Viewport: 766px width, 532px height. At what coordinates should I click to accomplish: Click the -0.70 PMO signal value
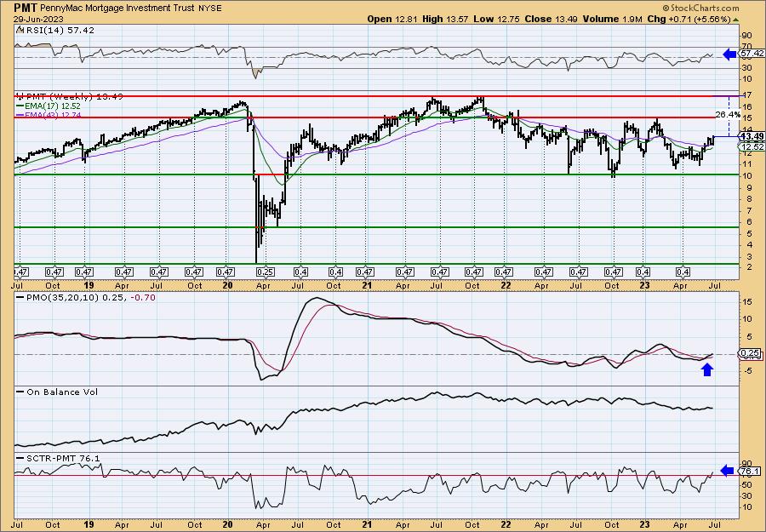point(143,297)
